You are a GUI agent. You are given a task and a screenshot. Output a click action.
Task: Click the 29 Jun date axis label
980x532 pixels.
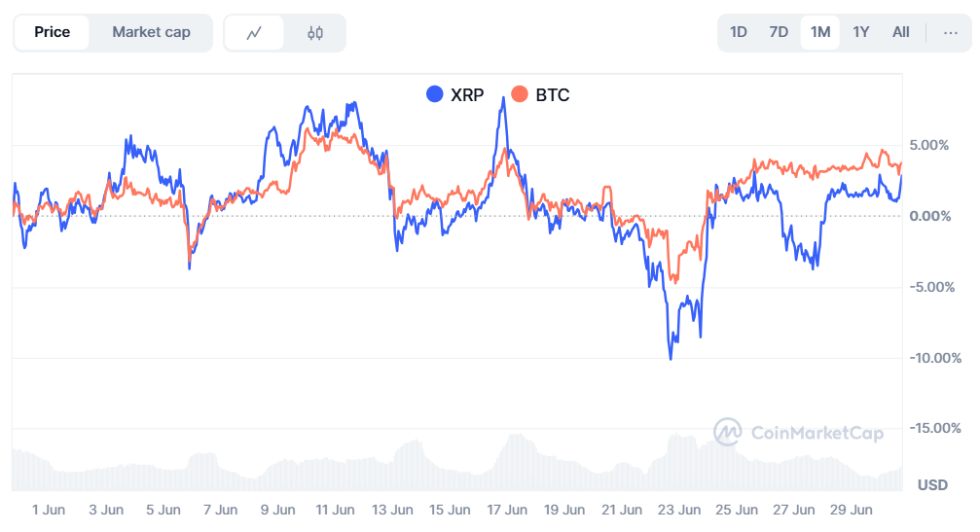coord(852,510)
